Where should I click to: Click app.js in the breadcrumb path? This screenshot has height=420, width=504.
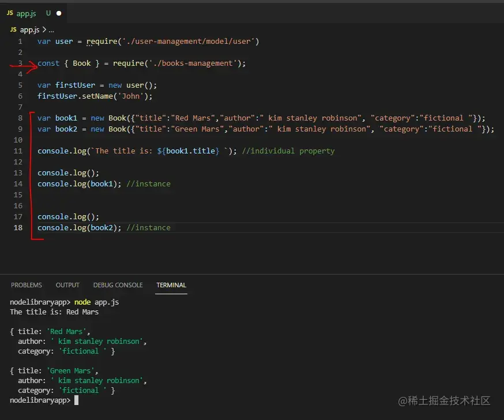click(28, 29)
